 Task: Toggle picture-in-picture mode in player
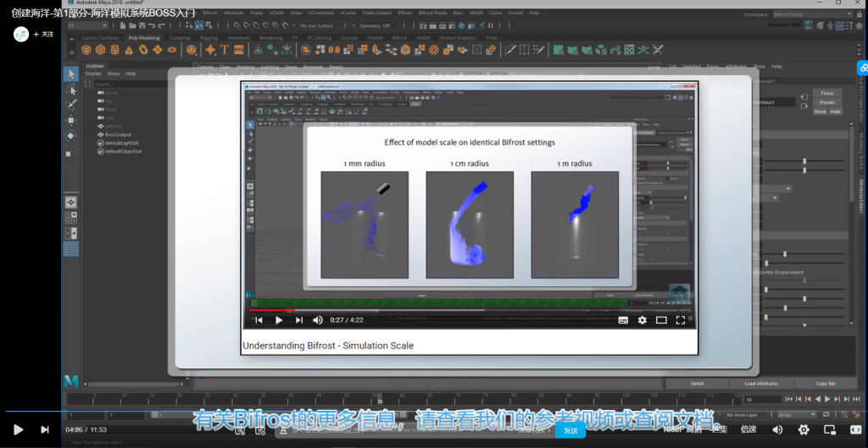pos(829,429)
